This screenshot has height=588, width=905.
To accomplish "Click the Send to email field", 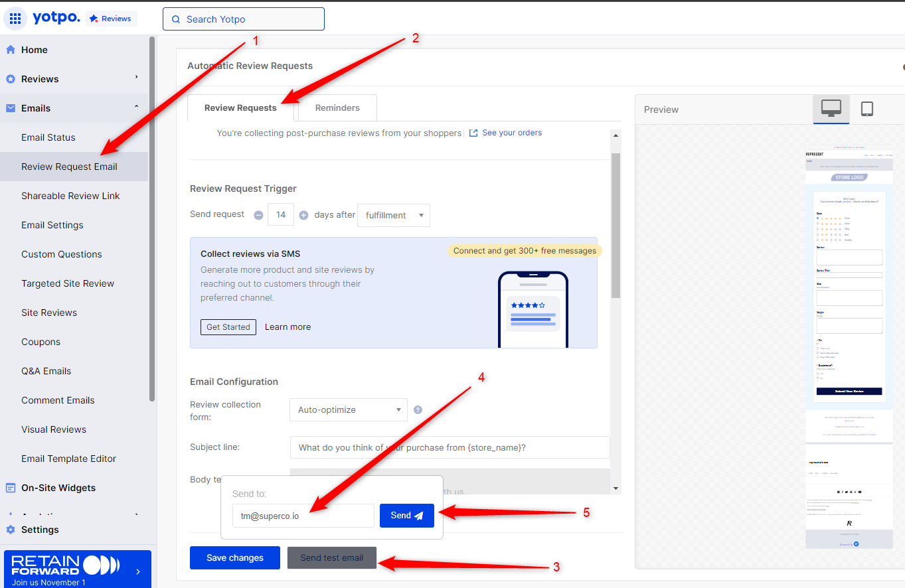I will pos(303,516).
